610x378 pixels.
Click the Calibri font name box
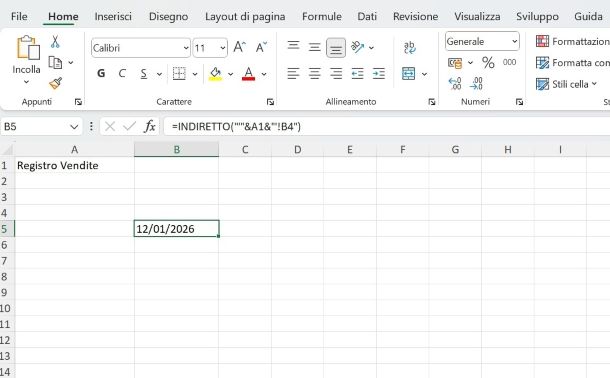pyautogui.click(x=141, y=48)
